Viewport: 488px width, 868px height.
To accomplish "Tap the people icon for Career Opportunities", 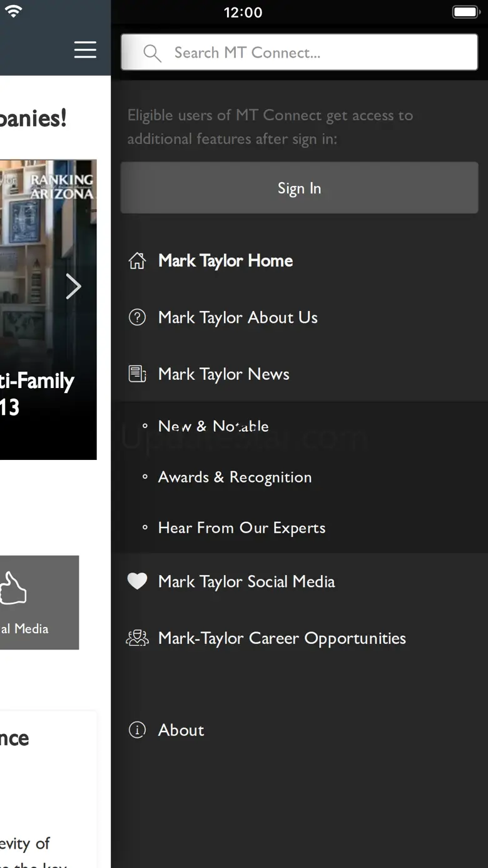I will (x=137, y=638).
